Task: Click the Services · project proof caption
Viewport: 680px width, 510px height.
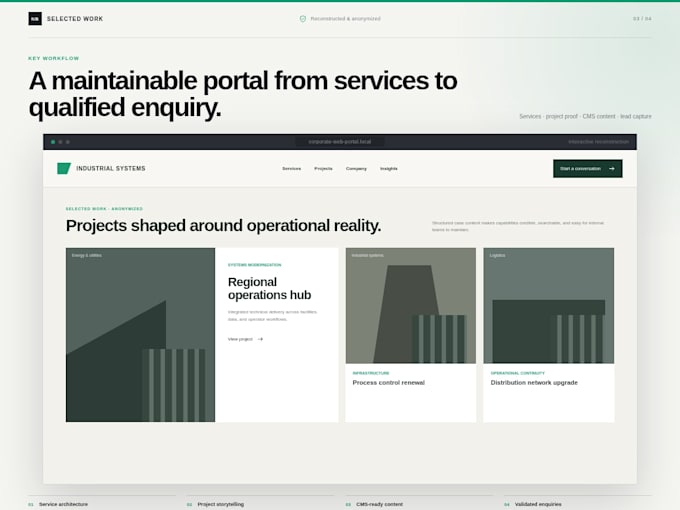Action: [x=585, y=116]
